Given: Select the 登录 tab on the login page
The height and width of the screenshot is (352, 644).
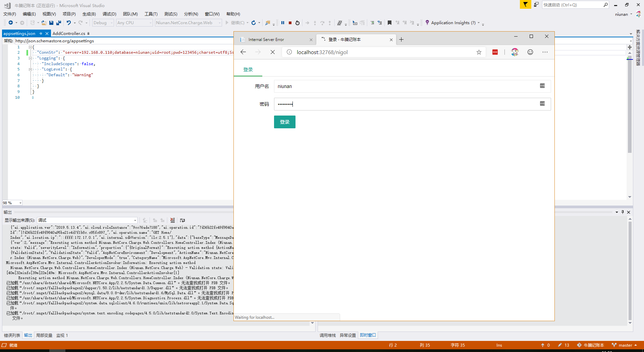Looking at the screenshot, I should point(248,70).
